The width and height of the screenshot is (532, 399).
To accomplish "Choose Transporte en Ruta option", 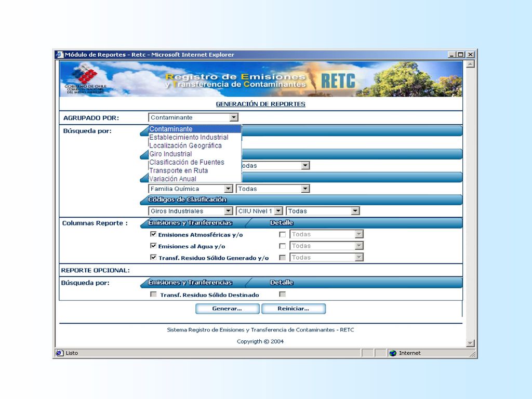I will click(x=195, y=170).
